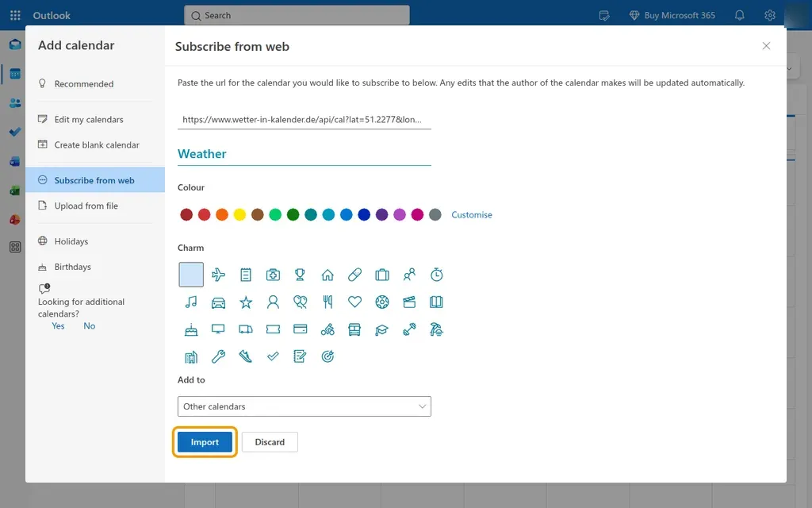812x508 pixels.
Task: Pick the credit card charm
Action: point(300,329)
